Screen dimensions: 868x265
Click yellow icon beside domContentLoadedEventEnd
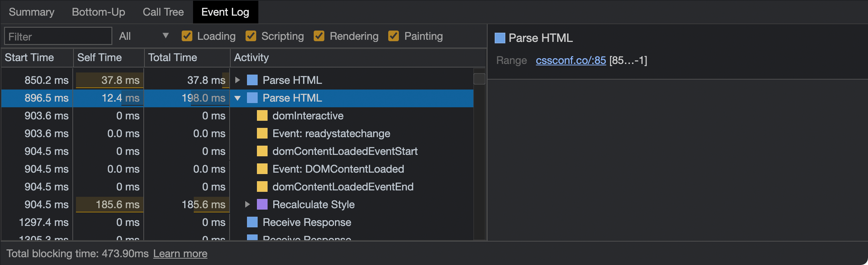tap(262, 187)
